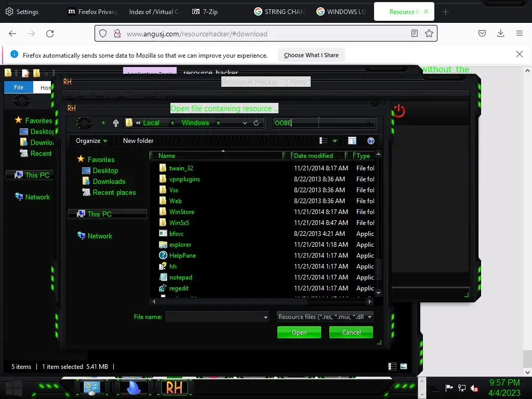Click the network tray icon
The image size is (532, 399).
point(461,388)
